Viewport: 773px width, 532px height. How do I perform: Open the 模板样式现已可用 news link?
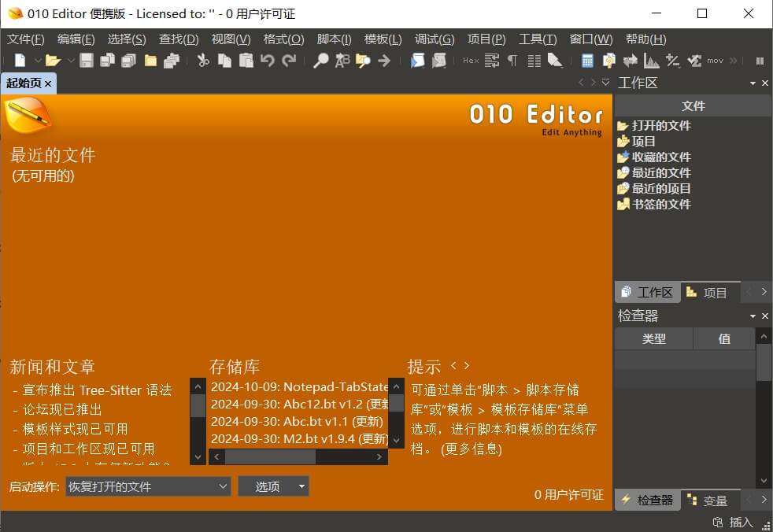(75, 430)
